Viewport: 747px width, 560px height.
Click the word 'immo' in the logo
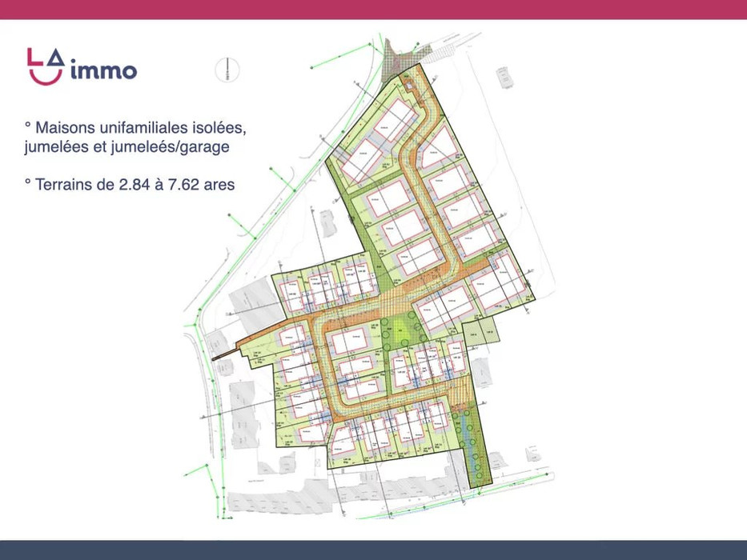pyautogui.click(x=103, y=70)
